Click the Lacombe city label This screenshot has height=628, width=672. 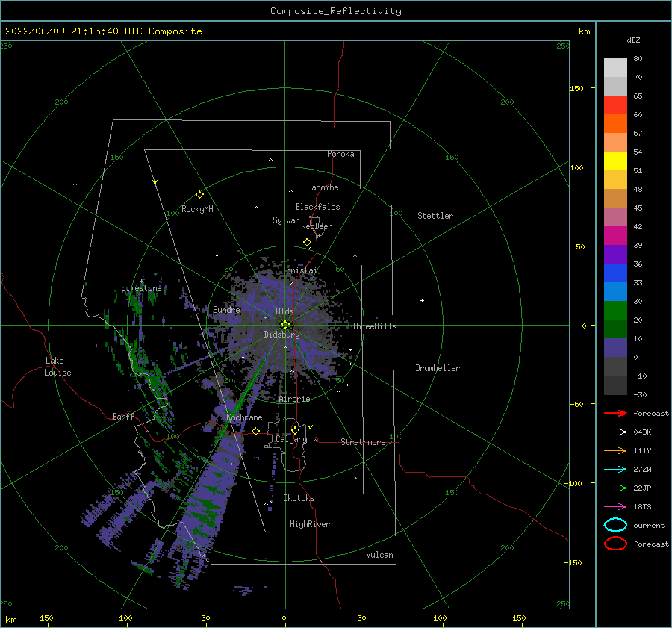[323, 187]
